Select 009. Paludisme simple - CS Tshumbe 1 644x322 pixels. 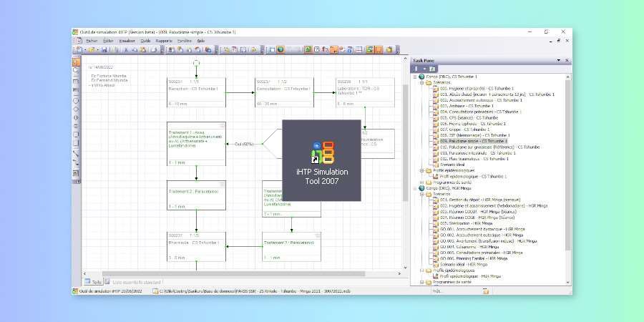[473, 141]
